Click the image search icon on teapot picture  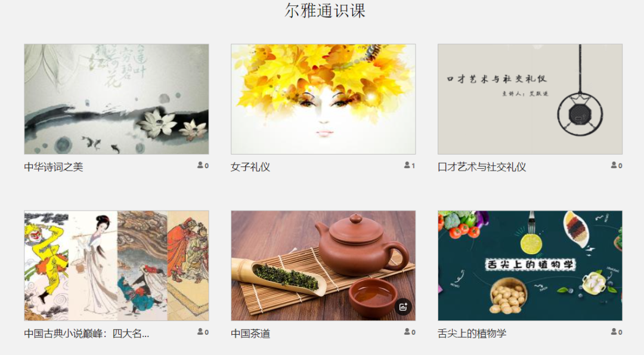pyautogui.click(x=403, y=307)
